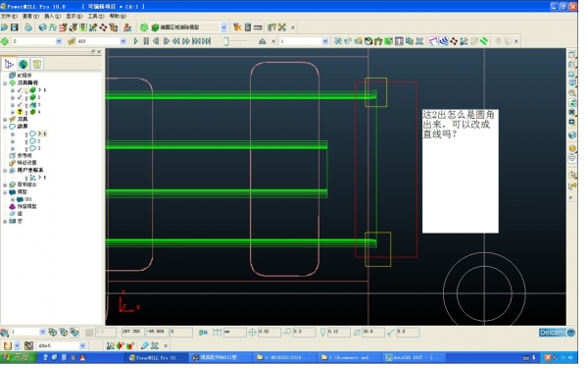
Task: Click the 开始 Start button
Action: [x=19, y=357]
